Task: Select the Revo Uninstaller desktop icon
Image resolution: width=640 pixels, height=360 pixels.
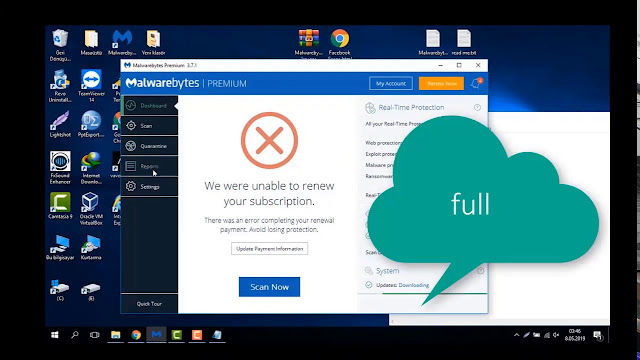Action: pyautogui.click(x=60, y=86)
